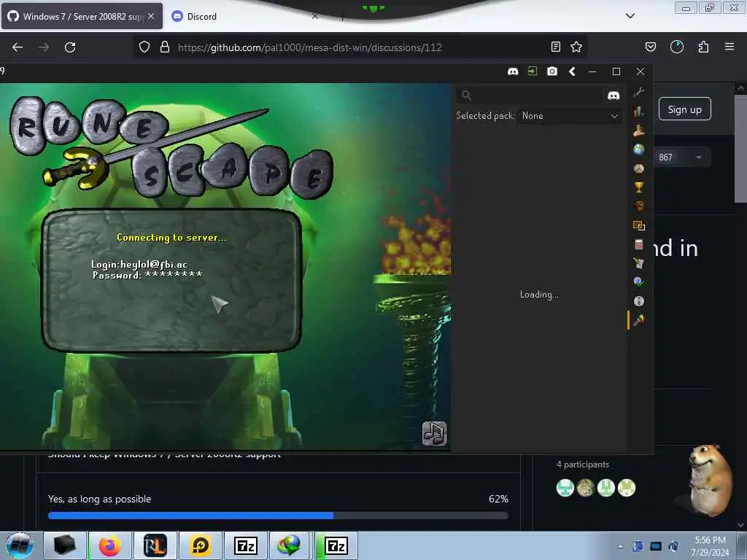Open the bar-chart XP tracker sidebar panel
The width and height of the screenshot is (747, 560).
pyautogui.click(x=639, y=112)
